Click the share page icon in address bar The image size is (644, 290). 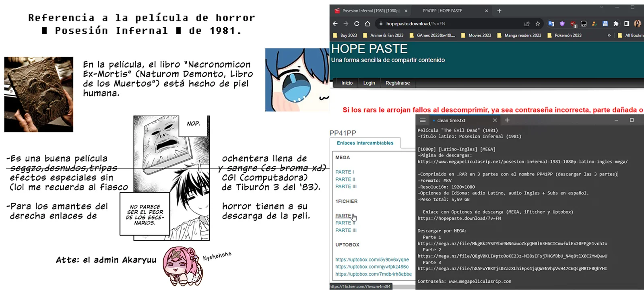527,24
